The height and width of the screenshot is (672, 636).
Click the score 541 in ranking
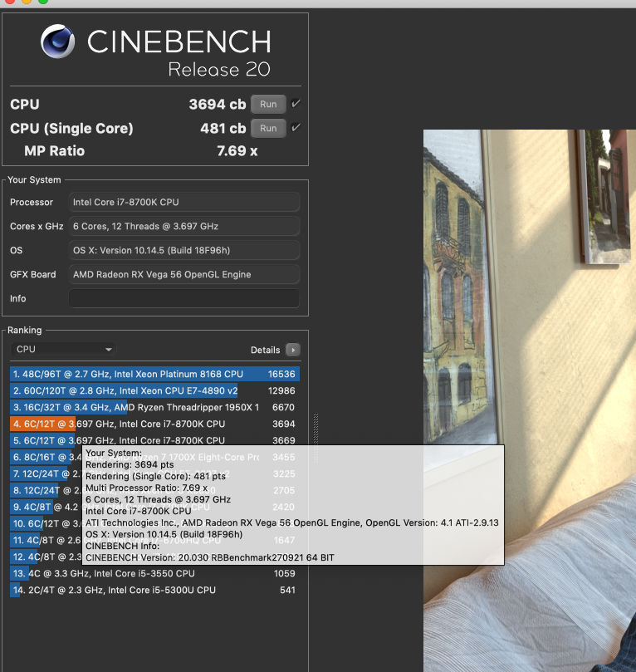(287, 590)
